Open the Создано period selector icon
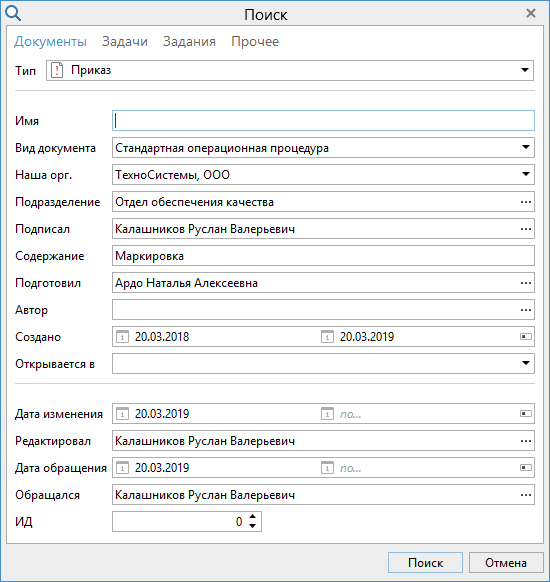This screenshot has height=582, width=550. pos(526,337)
